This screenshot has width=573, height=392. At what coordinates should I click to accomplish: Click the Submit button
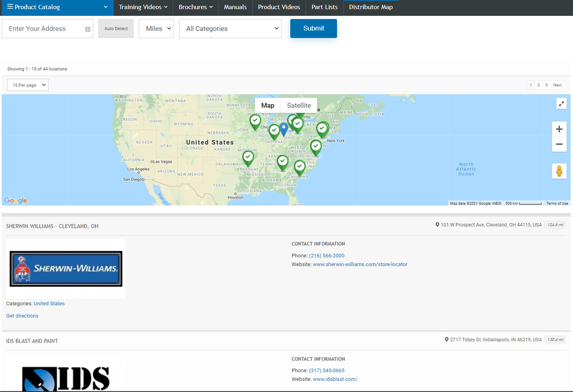point(314,28)
